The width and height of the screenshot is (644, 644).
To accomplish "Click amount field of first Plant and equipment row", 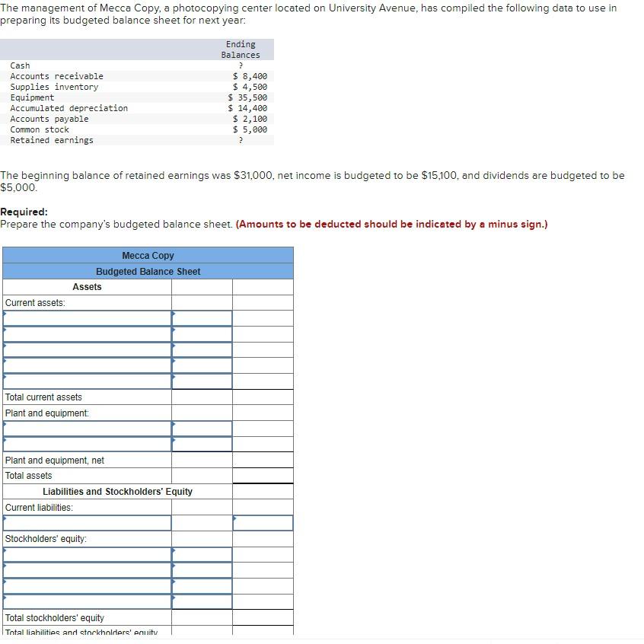I will pos(202,429).
